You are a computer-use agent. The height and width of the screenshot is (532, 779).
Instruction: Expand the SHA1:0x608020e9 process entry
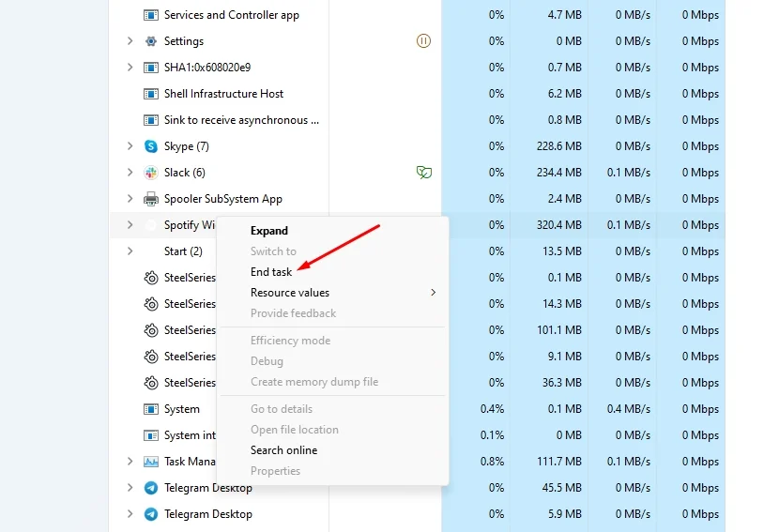130,68
